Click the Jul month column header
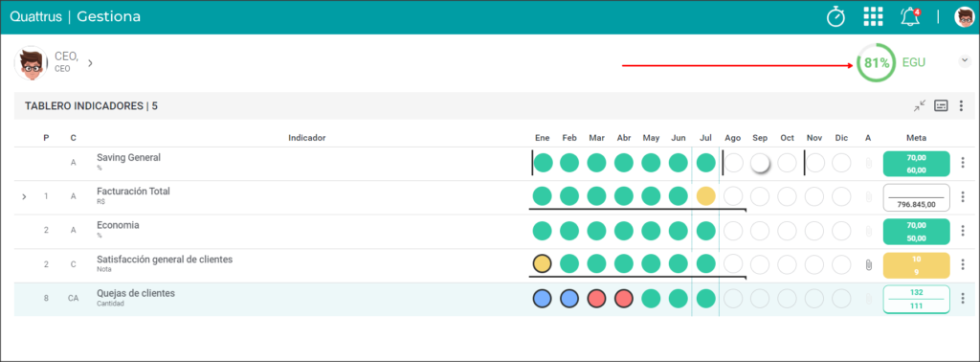The image size is (980, 362). 705,138
